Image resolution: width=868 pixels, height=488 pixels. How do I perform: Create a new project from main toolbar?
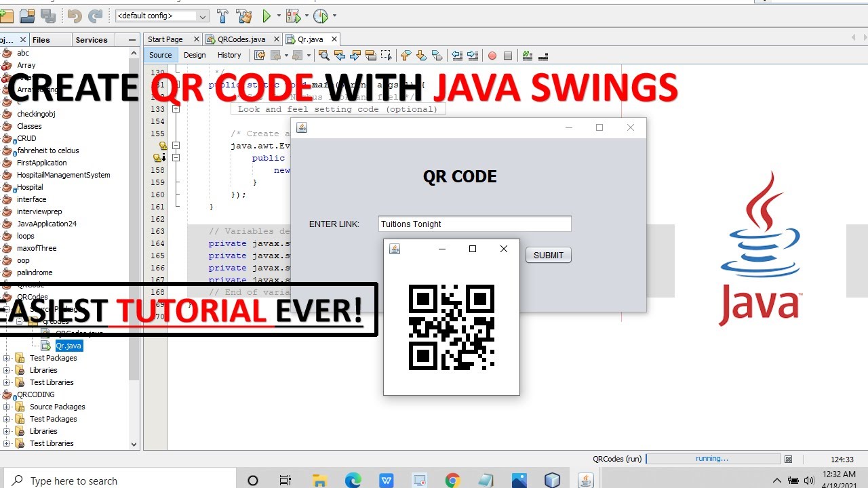coord(5,15)
